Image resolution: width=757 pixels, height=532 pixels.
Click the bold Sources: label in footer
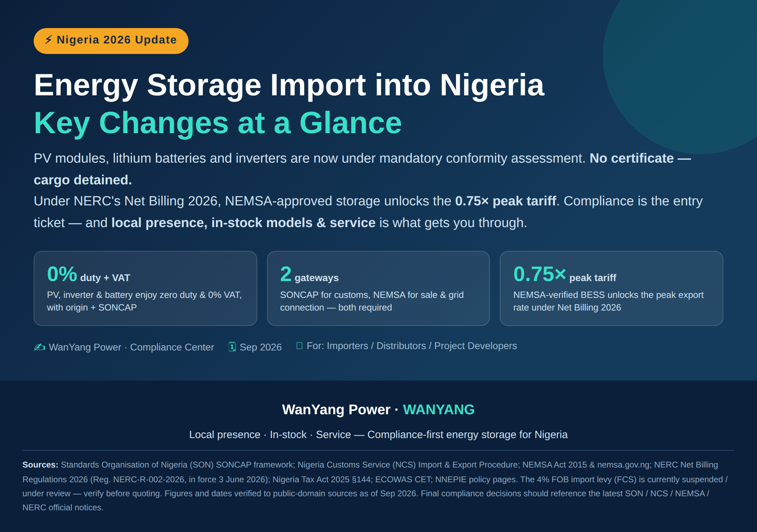40,465
